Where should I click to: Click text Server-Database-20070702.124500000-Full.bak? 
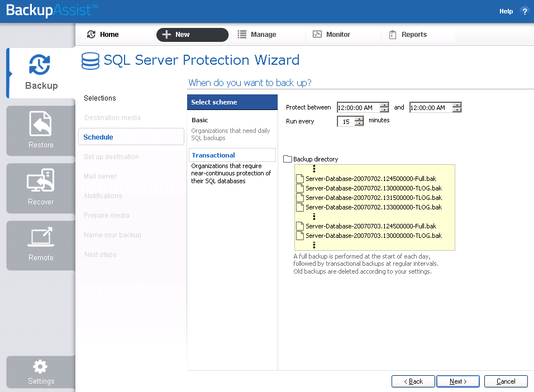click(371, 179)
